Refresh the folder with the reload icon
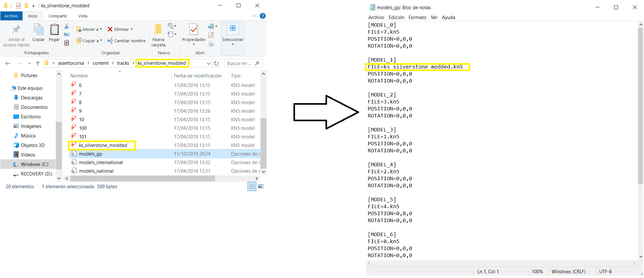The image size is (644, 278). [x=216, y=63]
